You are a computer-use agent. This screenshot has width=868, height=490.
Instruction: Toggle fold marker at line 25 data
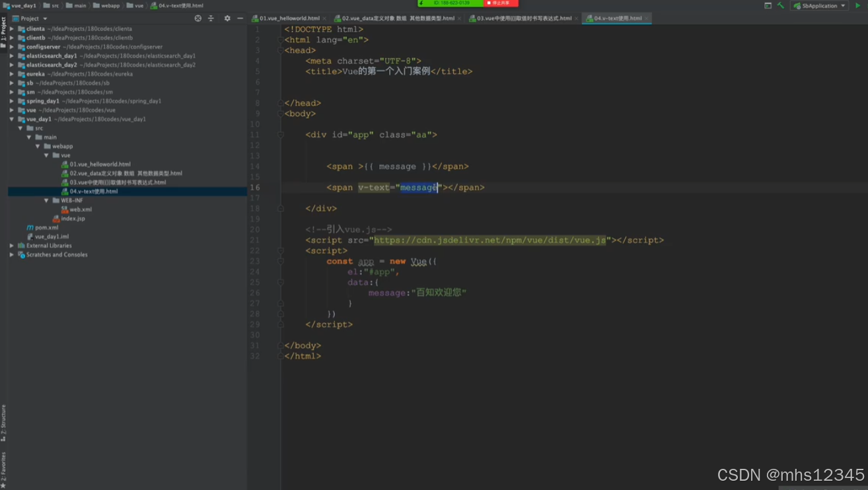click(281, 283)
